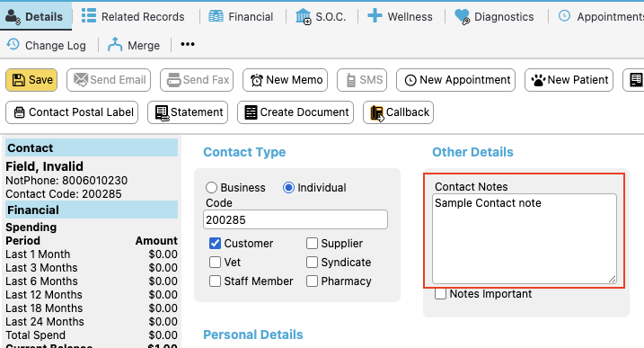Open the Wellness tab
This screenshot has height=348, width=644.
coord(400,16)
